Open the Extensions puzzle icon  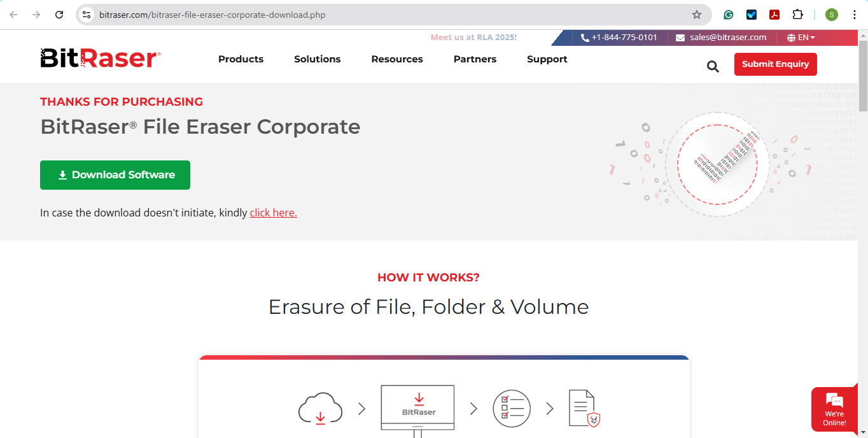click(797, 14)
